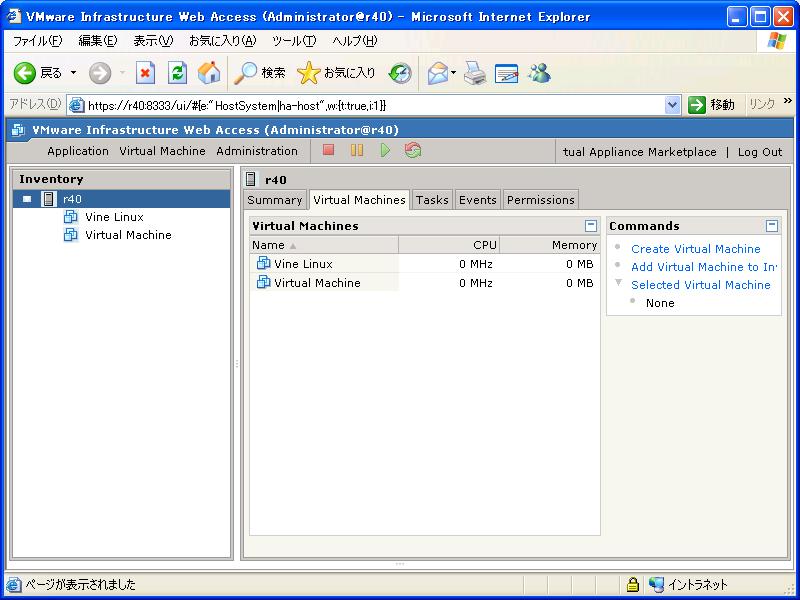
Task: Select Virtual Machine name in table
Action: 317,283
